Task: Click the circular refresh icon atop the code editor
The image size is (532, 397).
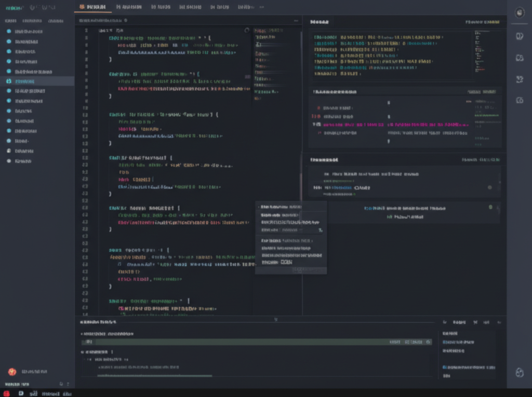Action: tap(247, 30)
